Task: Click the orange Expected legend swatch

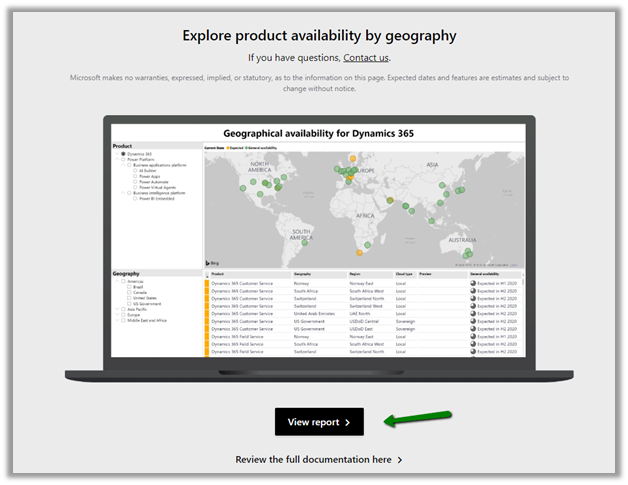Action: 230,147
